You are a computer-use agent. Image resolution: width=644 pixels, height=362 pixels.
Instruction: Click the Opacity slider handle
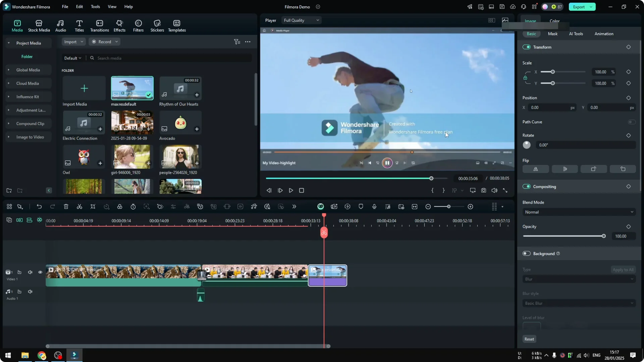point(604,236)
